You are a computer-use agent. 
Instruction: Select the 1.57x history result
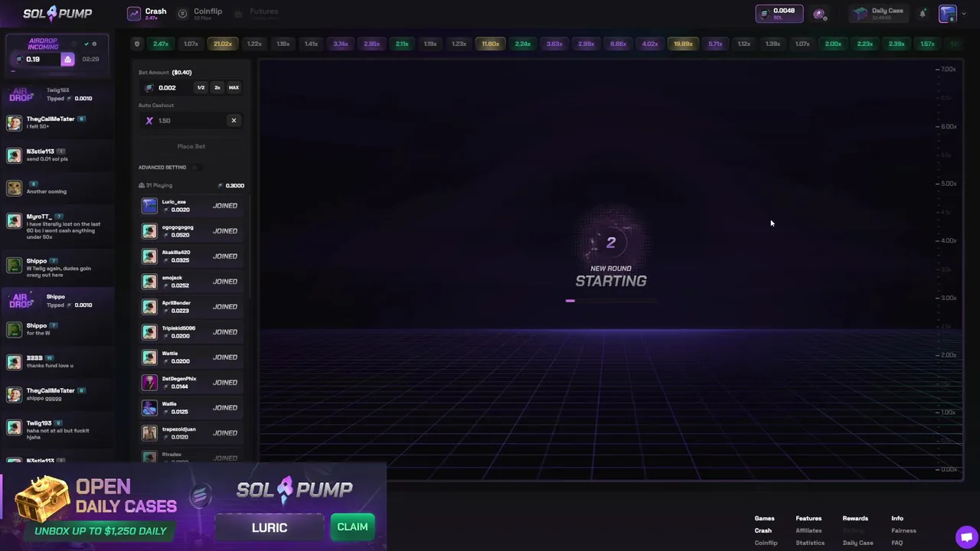pos(927,44)
